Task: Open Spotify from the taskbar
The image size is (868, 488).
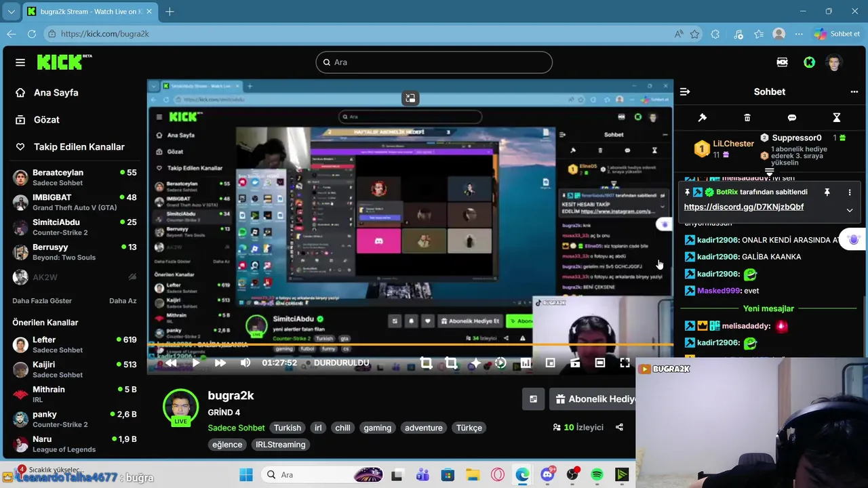Action: coord(597,475)
